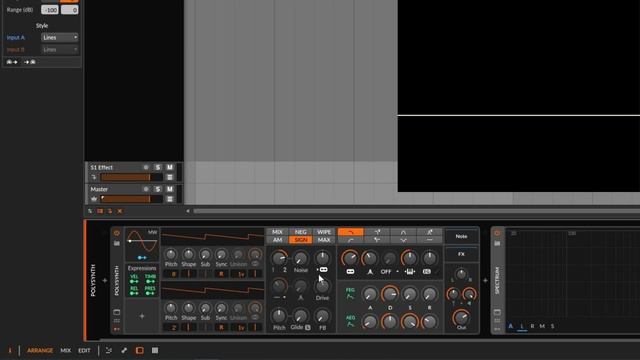
Task: Select the MAX oscillator mix mode
Action: coord(324,240)
